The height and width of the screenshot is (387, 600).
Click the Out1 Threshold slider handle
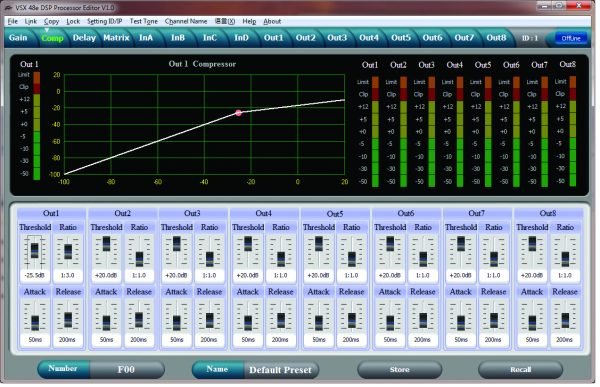35,250
